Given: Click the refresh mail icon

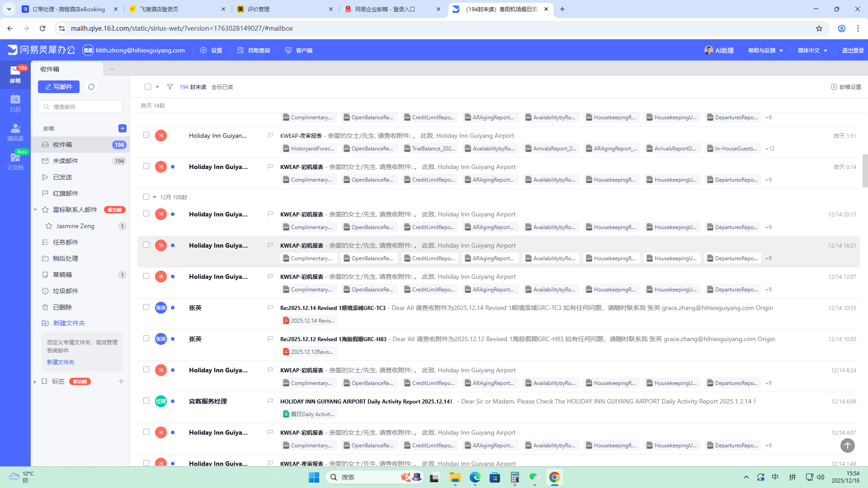Looking at the screenshot, I should click(x=91, y=87).
